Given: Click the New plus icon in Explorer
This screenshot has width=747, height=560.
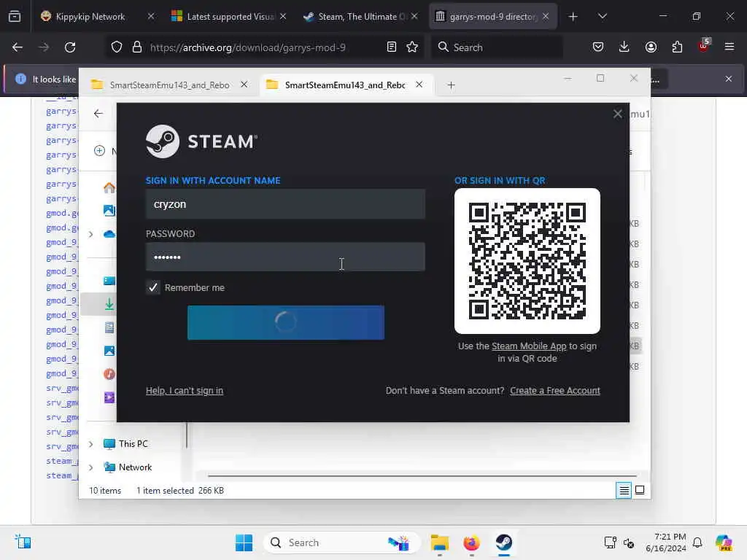Looking at the screenshot, I should (99, 151).
